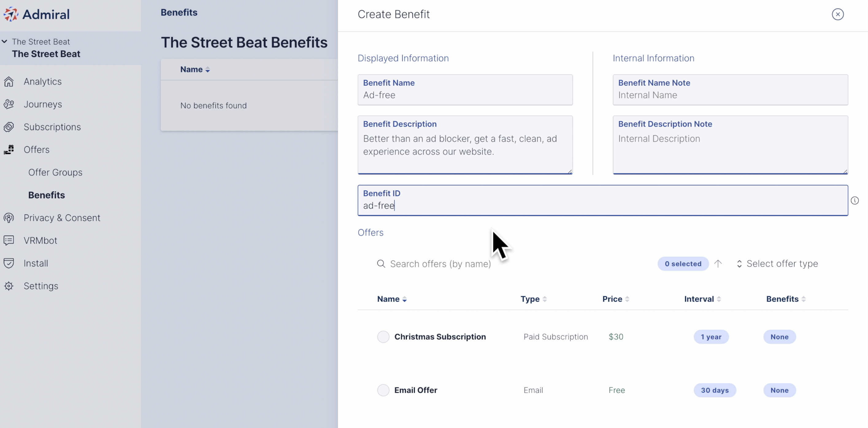Close the Create Benefit panel

pos(838,14)
